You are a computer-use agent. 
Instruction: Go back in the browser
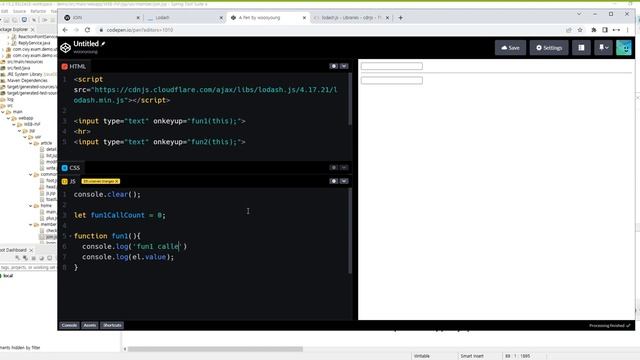click(65, 30)
